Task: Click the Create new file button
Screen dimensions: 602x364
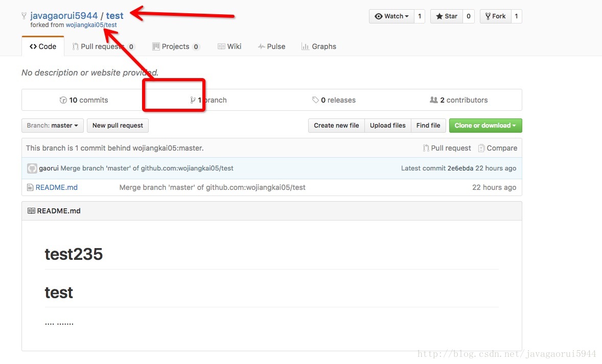Action: (x=336, y=126)
